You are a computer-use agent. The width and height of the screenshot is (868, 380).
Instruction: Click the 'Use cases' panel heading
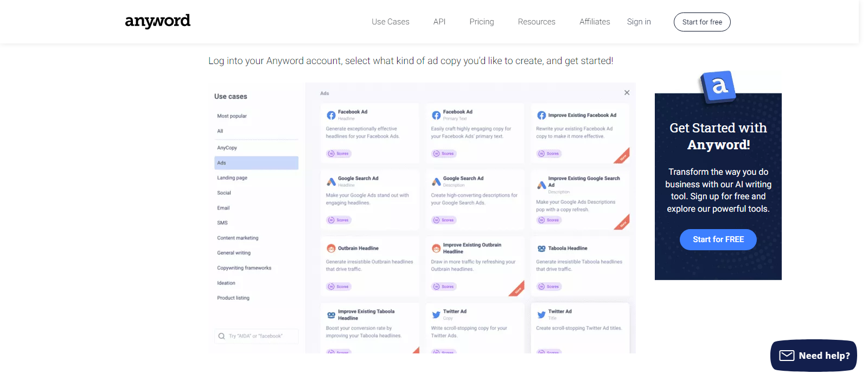click(231, 97)
